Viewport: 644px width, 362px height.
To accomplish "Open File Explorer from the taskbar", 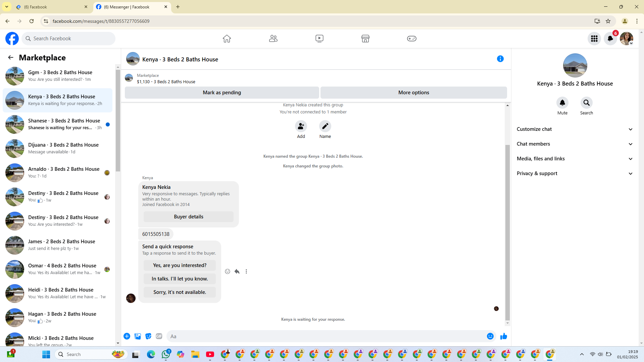I will (195, 354).
